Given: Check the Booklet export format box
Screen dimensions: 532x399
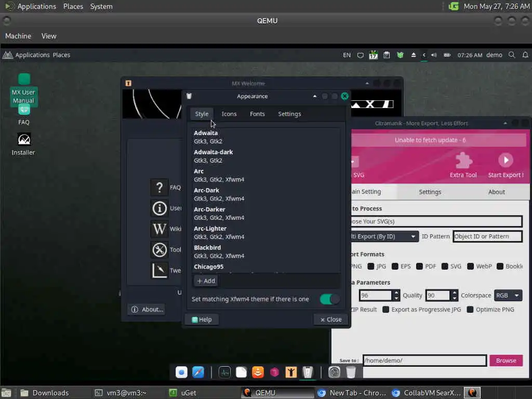Looking at the screenshot, I should click(500, 267).
